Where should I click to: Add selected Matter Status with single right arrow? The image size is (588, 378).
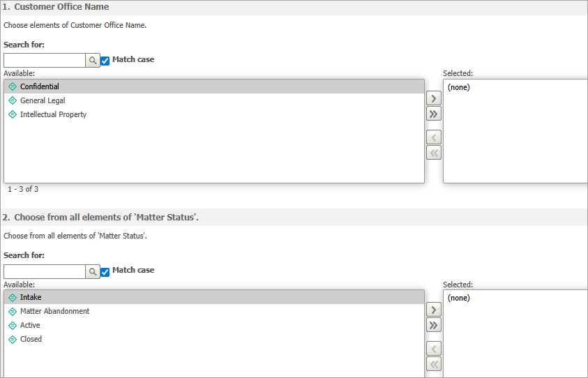433,310
